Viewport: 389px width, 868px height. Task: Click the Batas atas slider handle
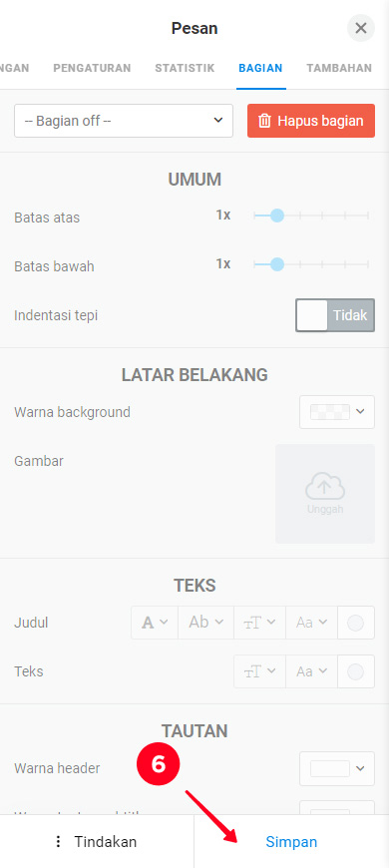pyautogui.click(x=277, y=216)
